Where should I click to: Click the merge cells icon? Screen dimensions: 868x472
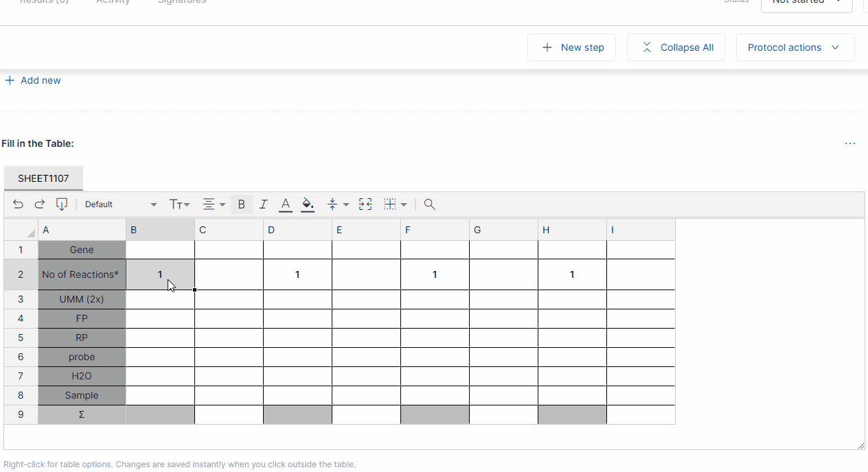[365, 204]
